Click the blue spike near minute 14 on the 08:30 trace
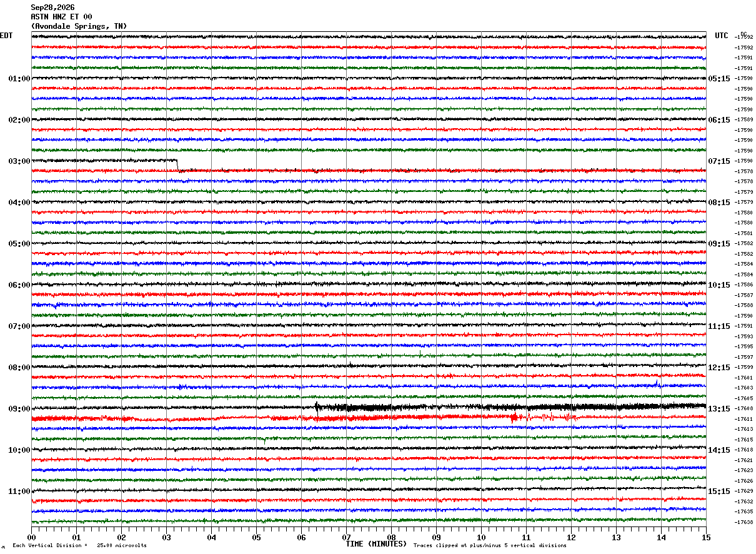Screen dimensions: 756x554 tap(657, 383)
